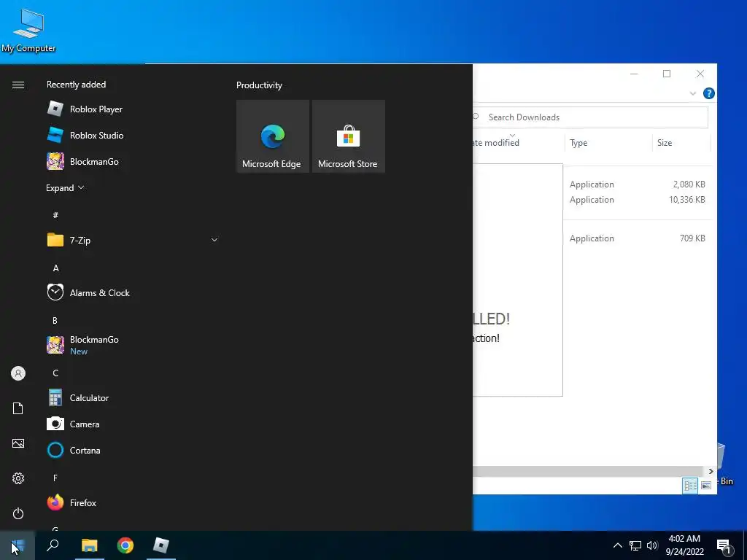Open Documents from Start menu sidebar
Viewport: 747px width, 560px height.
(x=18, y=408)
